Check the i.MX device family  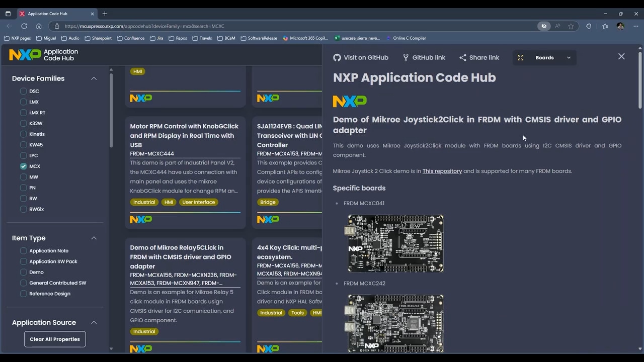click(x=23, y=102)
